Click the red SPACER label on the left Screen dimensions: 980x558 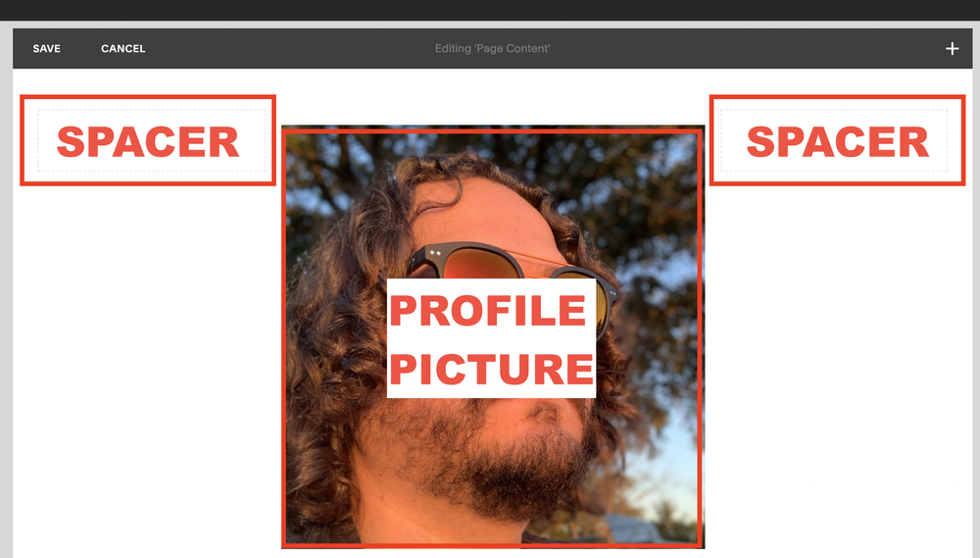[x=148, y=141]
